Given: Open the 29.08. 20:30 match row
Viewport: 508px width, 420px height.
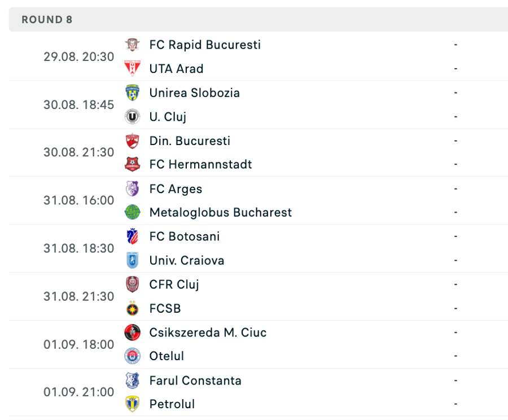Looking at the screenshot, I should [78, 56].
